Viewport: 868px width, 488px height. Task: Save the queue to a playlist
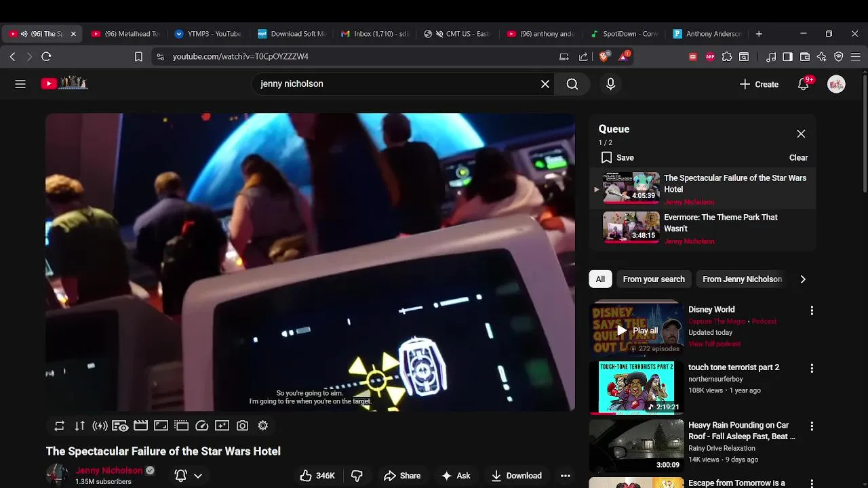[x=618, y=157]
